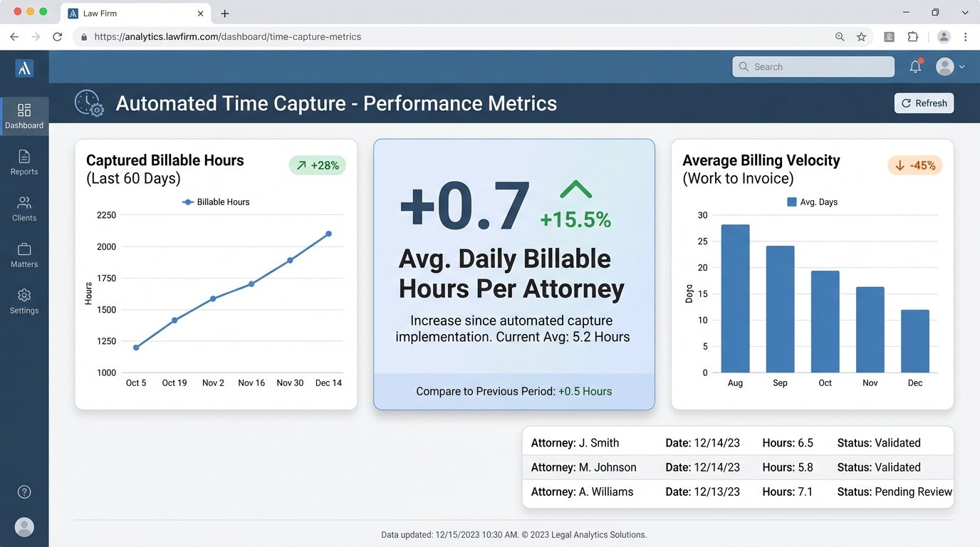Click the Refresh button in the header
The height and width of the screenshot is (547, 980).
pyautogui.click(x=924, y=103)
